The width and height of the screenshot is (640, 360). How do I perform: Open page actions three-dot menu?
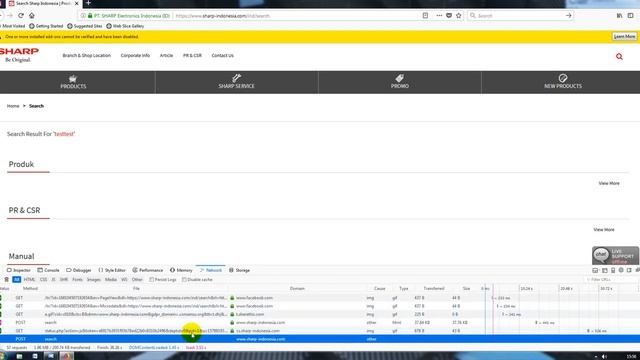click(439, 16)
